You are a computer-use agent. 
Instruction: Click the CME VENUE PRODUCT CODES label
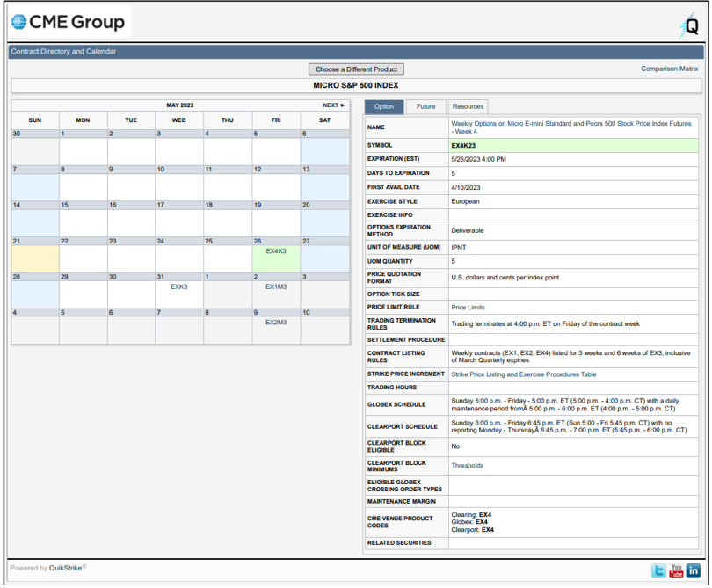pos(400,522)
